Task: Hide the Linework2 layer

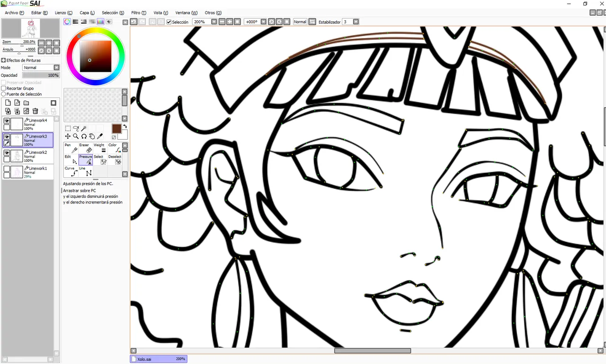Action: click(7, 153)
